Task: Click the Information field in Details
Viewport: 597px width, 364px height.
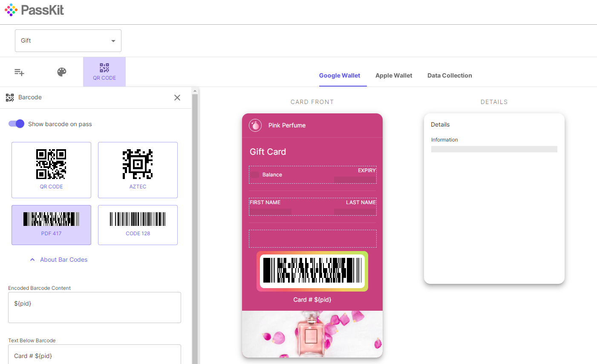Action: pyautogui.click(x=494, y=145)
